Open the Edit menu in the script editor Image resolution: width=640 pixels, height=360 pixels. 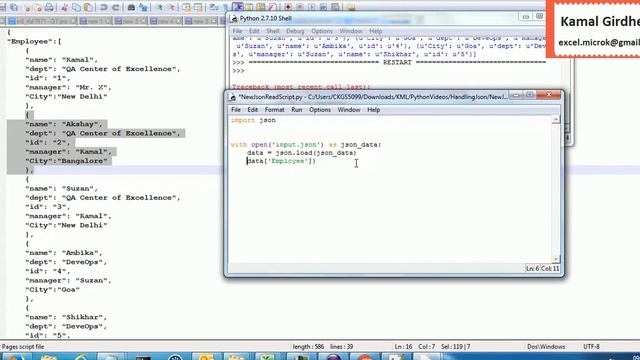(x=252, y=110)
